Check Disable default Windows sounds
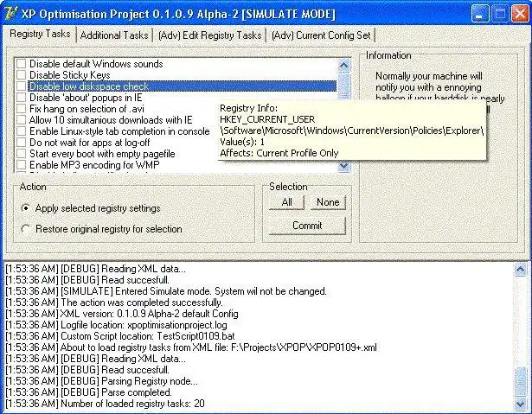Viewport: 532px width, 414px height. (x=22, y=63)
